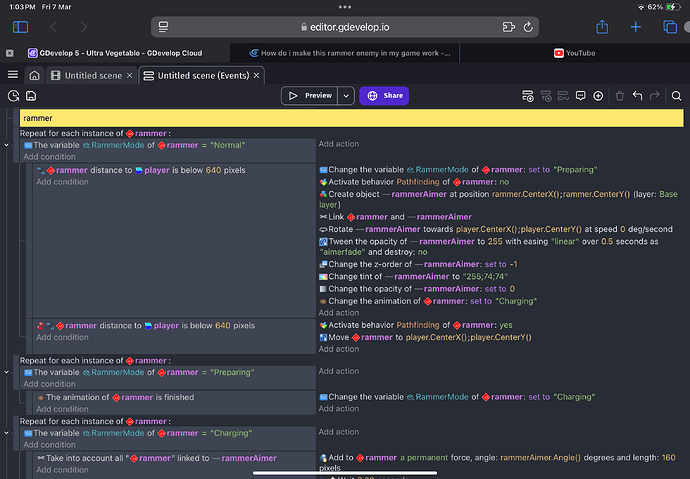Switch to the YouTube browser tab
The image size is (690, 479).
[x=575, y=53]
